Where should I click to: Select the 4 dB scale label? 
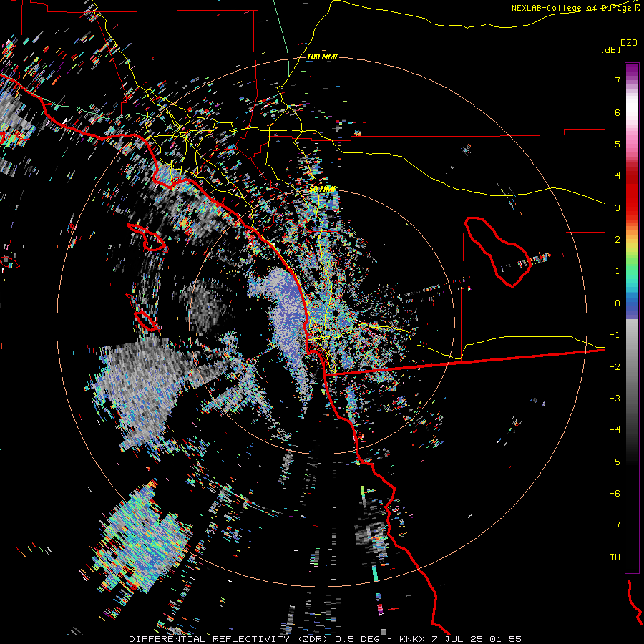(618, 176)
